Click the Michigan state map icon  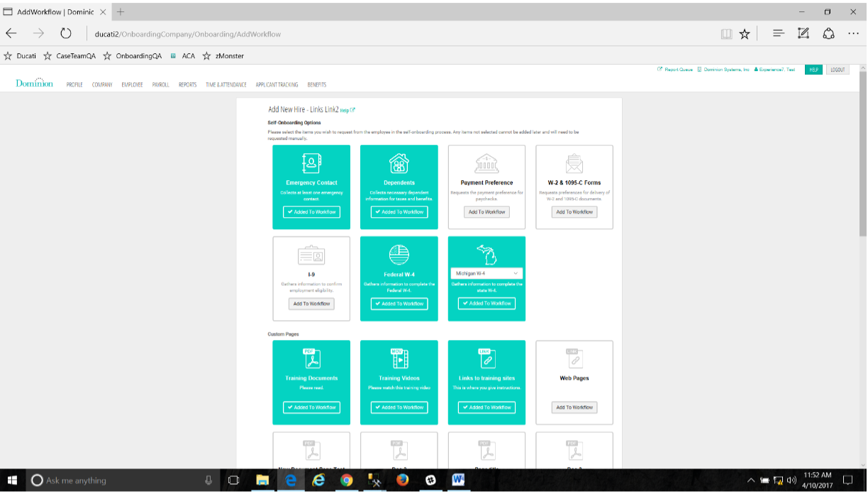click(x=487, y=255)
